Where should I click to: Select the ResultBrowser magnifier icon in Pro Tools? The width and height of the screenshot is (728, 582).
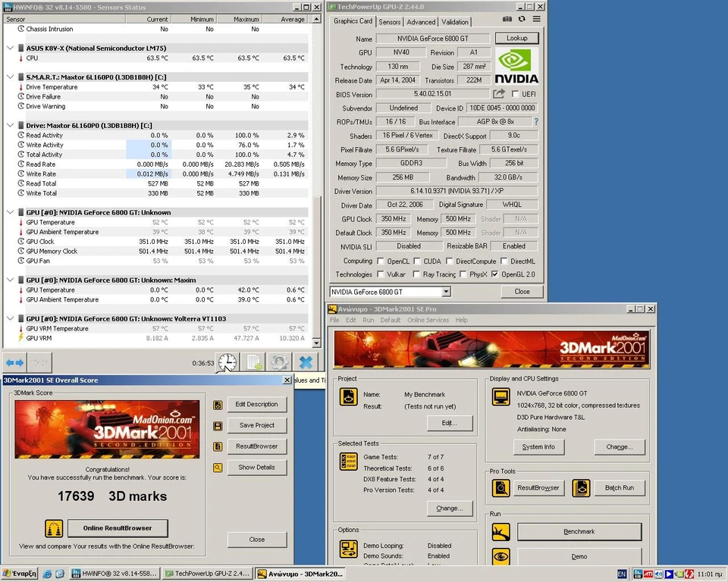tap(500, 487)
